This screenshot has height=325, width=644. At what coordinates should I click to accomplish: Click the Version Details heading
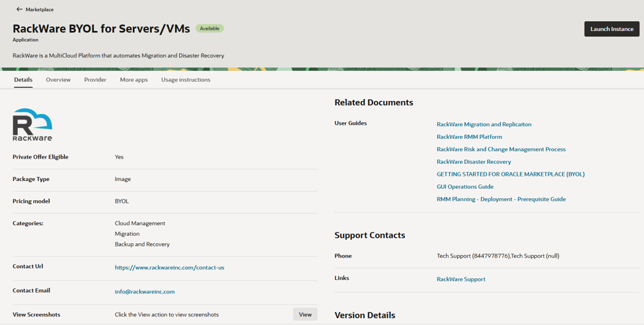pyautogui.click(x=365, y=315)
